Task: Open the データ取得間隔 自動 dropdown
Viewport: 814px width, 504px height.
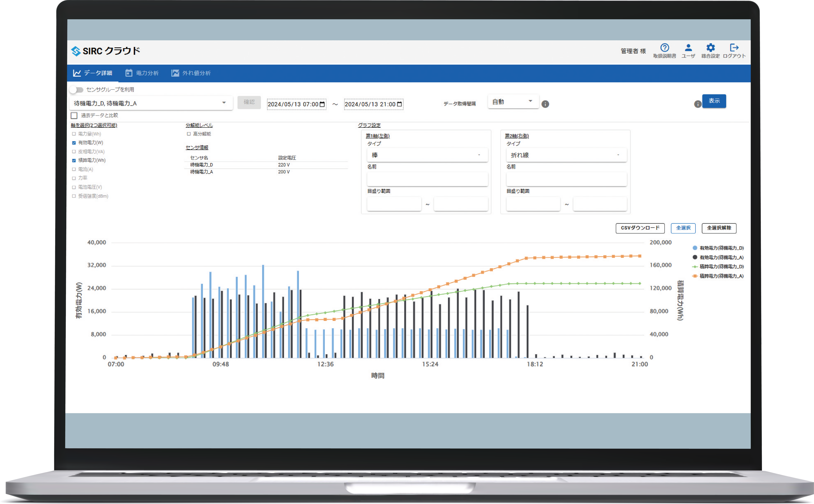Action: click(513, 102)
